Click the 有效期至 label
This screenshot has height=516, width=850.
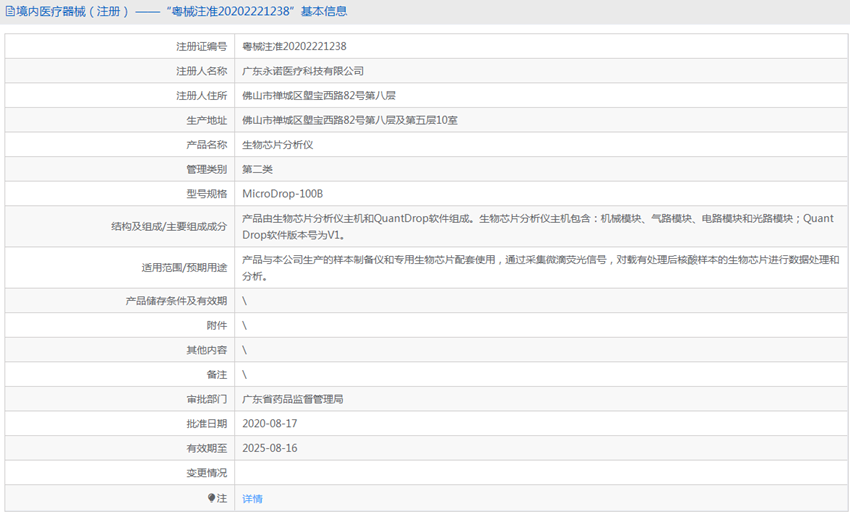[x=207, y=448]
